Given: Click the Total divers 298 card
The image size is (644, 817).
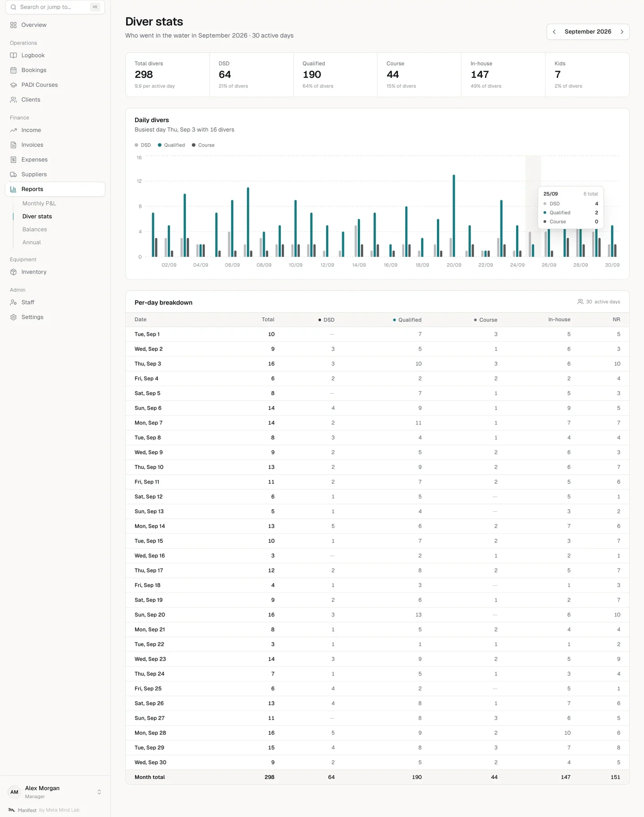Looking at the screenshot, I should click(167, 75).
